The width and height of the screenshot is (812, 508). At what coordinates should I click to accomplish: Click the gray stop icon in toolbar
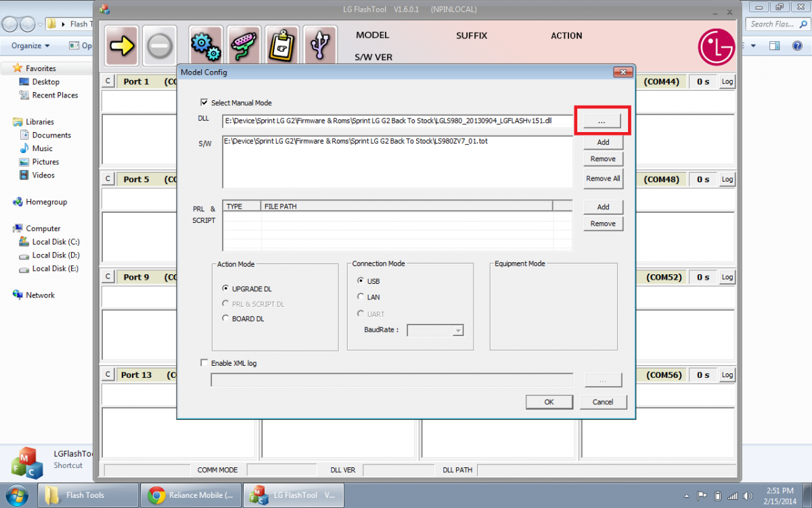pos(160,45)
